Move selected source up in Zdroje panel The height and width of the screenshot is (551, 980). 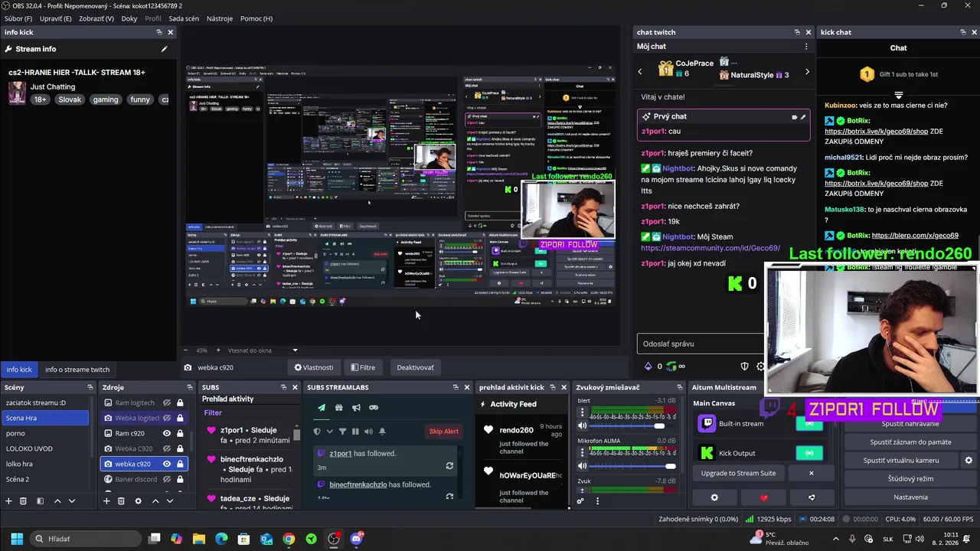[155, 500]
